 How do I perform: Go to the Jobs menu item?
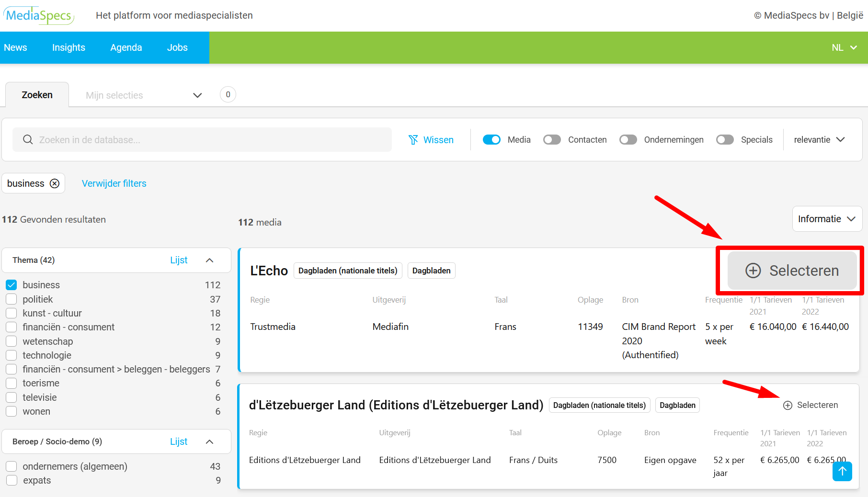(x=177, y=47)
